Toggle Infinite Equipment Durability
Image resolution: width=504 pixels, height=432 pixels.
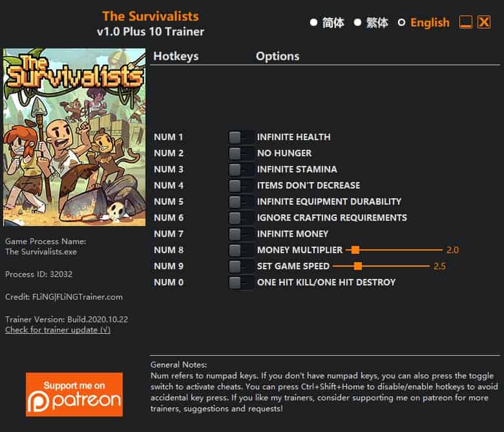[x=241, y=202]
